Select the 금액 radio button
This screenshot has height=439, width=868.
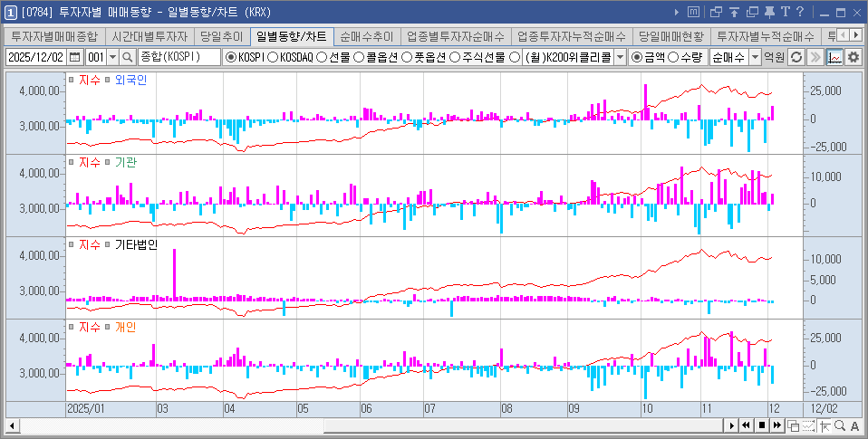[x=637, y=57]
